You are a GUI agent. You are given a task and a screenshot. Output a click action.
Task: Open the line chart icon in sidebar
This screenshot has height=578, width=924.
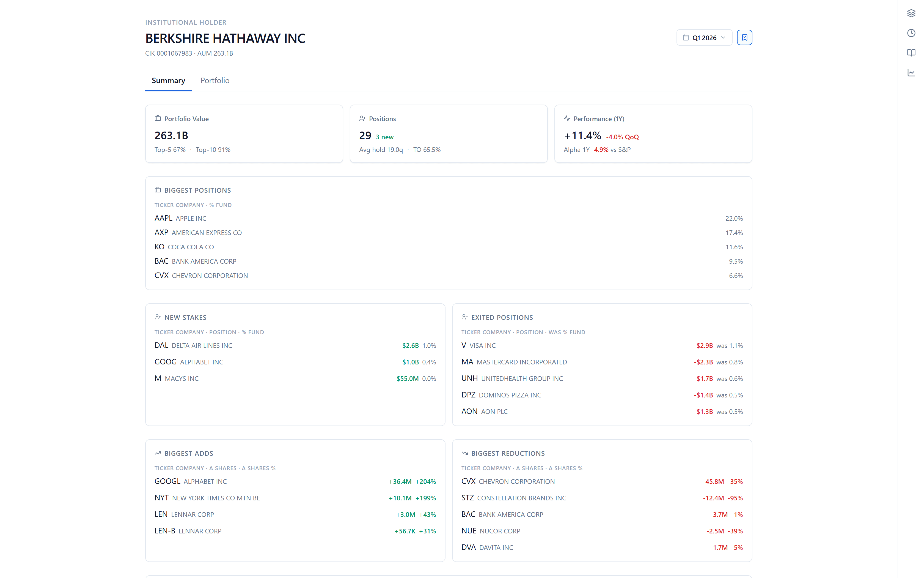[911, 73]
